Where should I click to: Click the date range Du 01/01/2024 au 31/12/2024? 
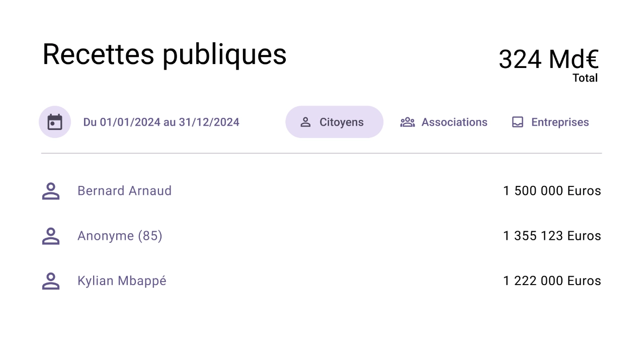[x=161, y=122]
